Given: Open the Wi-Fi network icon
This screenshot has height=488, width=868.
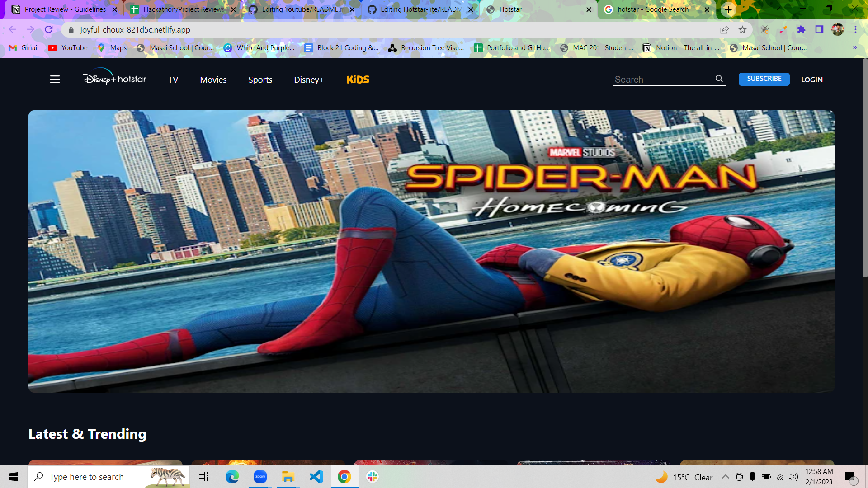Looking at the screenshot, I should [780, 477].
